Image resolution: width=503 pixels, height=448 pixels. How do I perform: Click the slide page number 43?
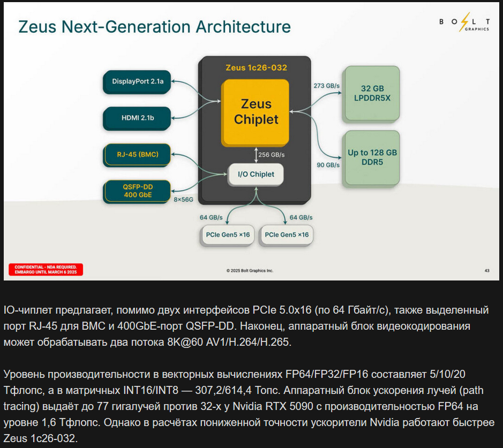click(487, 271)
